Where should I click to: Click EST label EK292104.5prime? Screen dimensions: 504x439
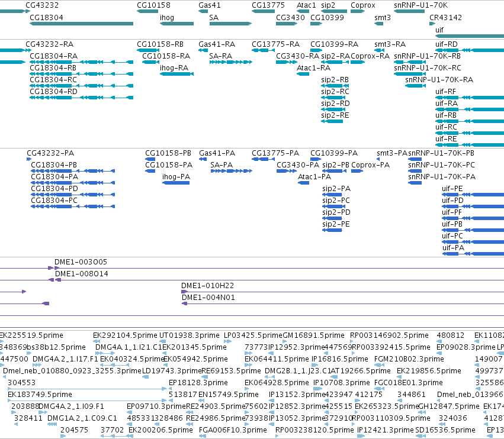(125, 335)
